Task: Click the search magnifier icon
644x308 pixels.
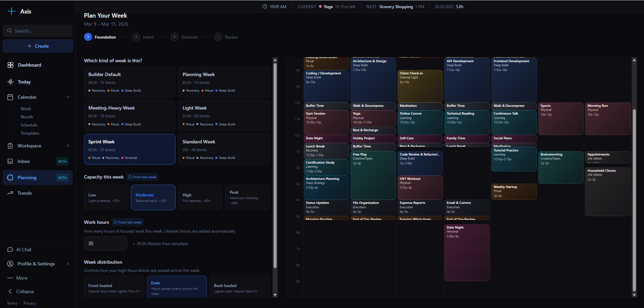Action: click(9, 31)
